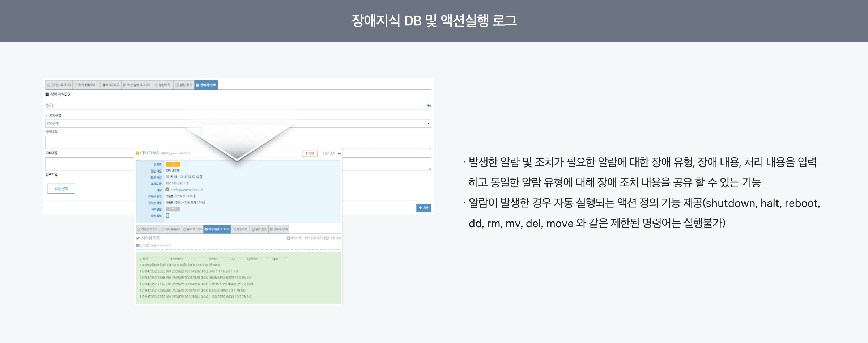Click the mobile phone notification icon
Viewport: 868px width, 343px height.
tap(167, 216)
